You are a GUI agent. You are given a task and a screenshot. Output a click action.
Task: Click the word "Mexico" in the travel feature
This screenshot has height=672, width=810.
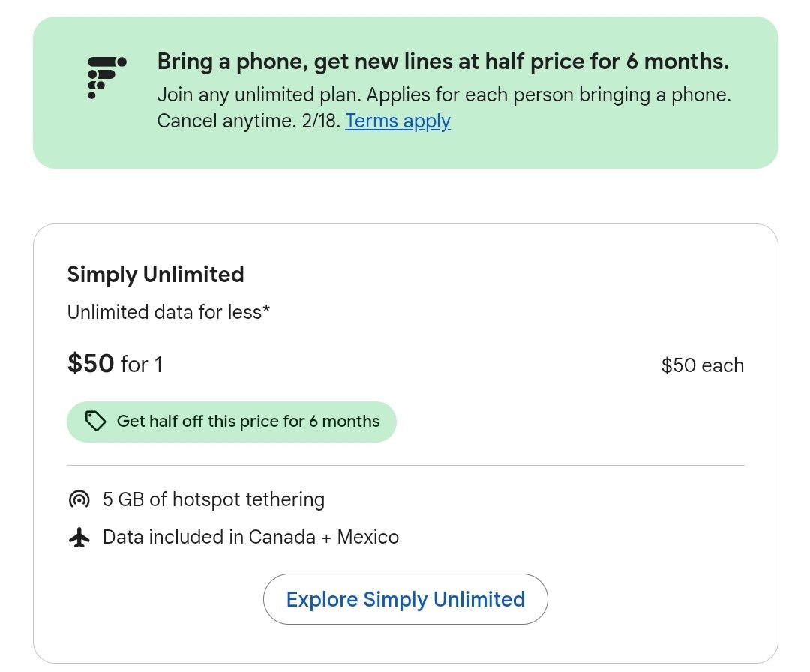[367, 538]
